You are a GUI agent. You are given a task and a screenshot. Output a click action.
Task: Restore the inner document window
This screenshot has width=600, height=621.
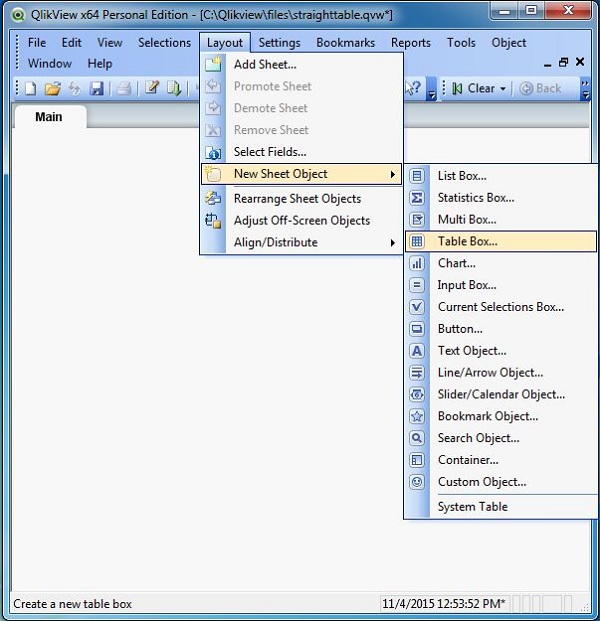(563, 62)
